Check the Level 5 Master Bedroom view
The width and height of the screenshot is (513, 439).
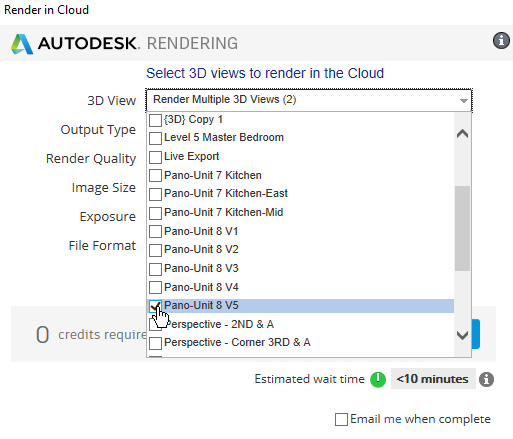[x=155, y=138]
